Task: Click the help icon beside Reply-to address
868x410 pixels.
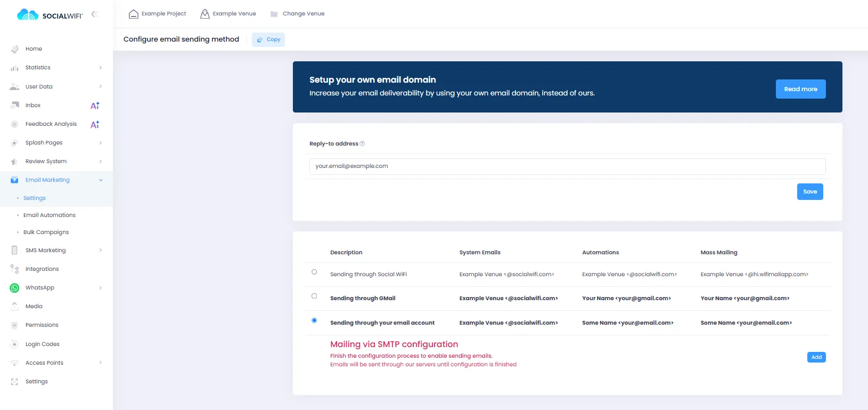Action: (362, 143)
